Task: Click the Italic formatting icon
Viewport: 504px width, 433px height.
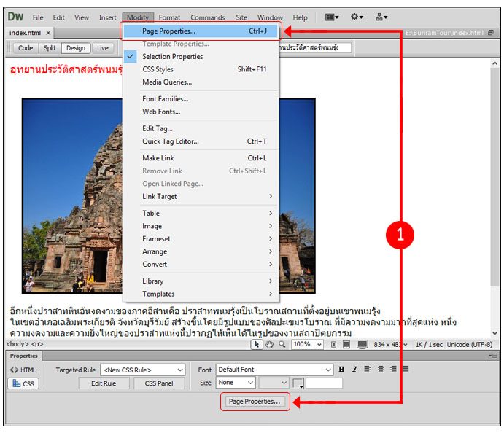Action: [x=352, y=370]
